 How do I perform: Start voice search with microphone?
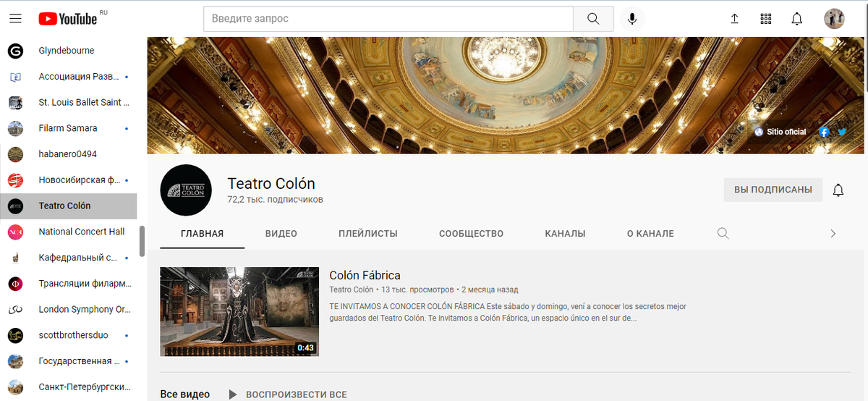[632, 19]
